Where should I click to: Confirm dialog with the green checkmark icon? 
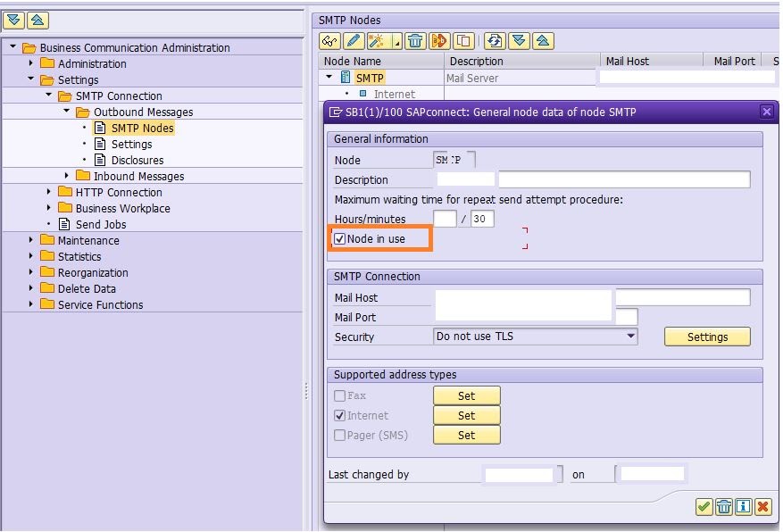point(704,507)
